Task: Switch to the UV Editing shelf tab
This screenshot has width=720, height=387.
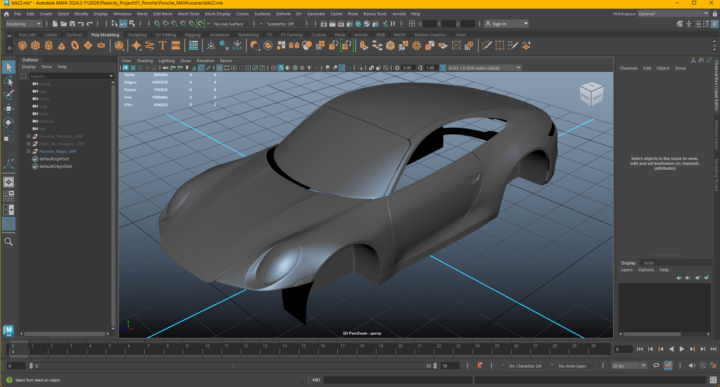Action: (165, 34)
